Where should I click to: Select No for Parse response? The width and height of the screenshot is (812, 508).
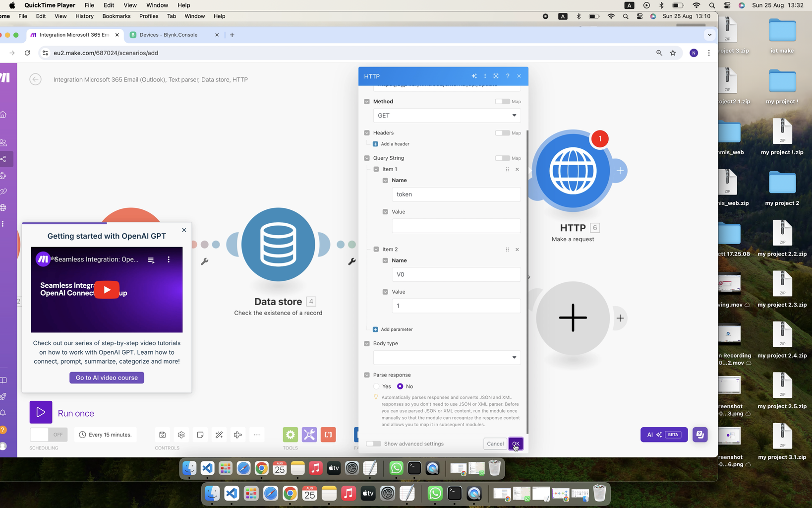click(x=400, y=386)
